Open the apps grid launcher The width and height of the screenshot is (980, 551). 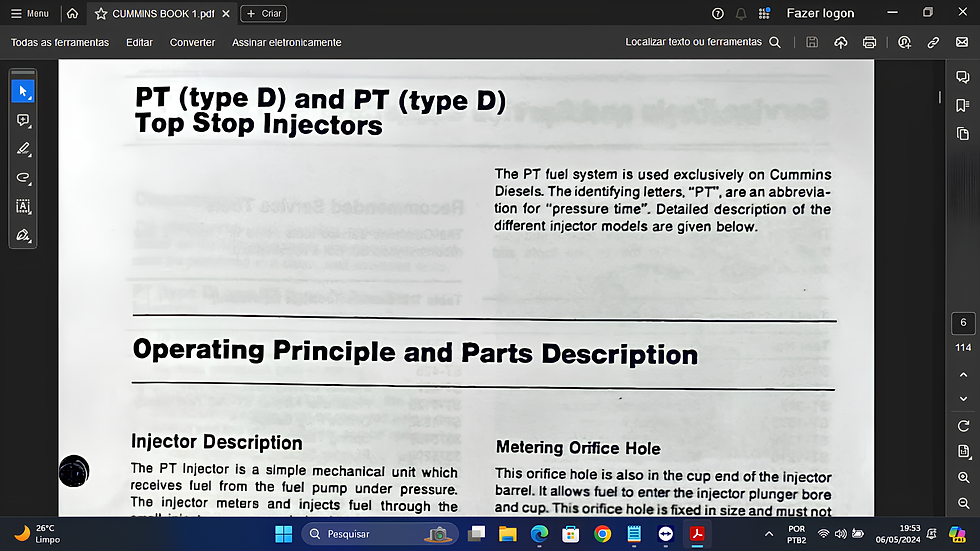point(764,13)
